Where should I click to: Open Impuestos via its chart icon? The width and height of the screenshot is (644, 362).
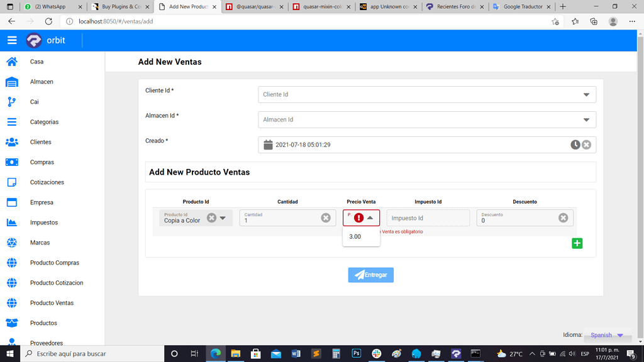pyautogui.click(x=13, y=222)
